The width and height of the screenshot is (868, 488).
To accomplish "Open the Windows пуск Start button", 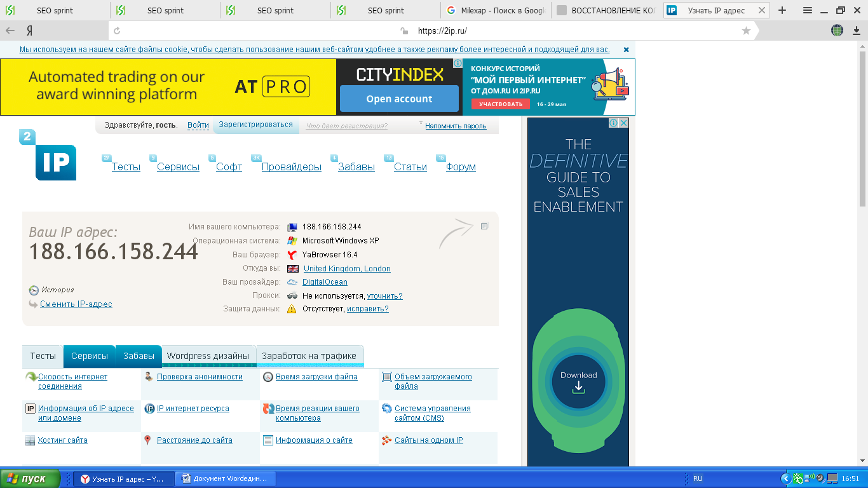I will point(31,479).
